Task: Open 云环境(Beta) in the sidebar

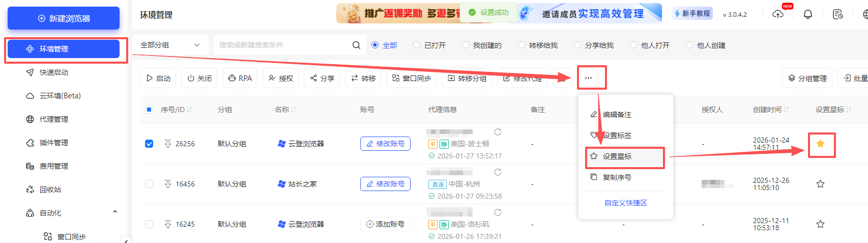Action: pos(53,96)
